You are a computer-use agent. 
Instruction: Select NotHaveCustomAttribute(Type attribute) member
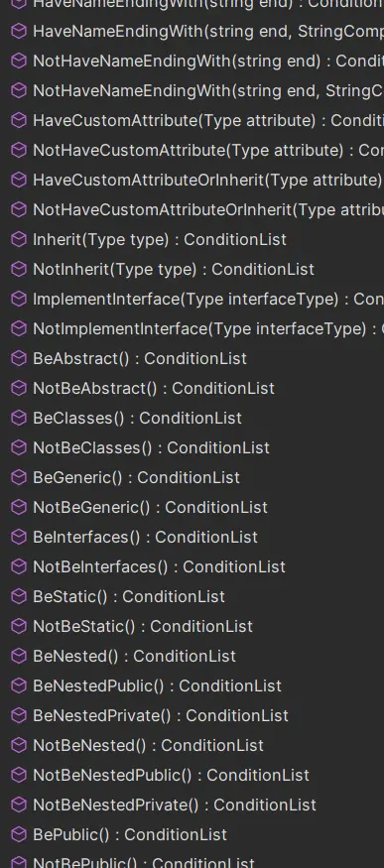208,150
